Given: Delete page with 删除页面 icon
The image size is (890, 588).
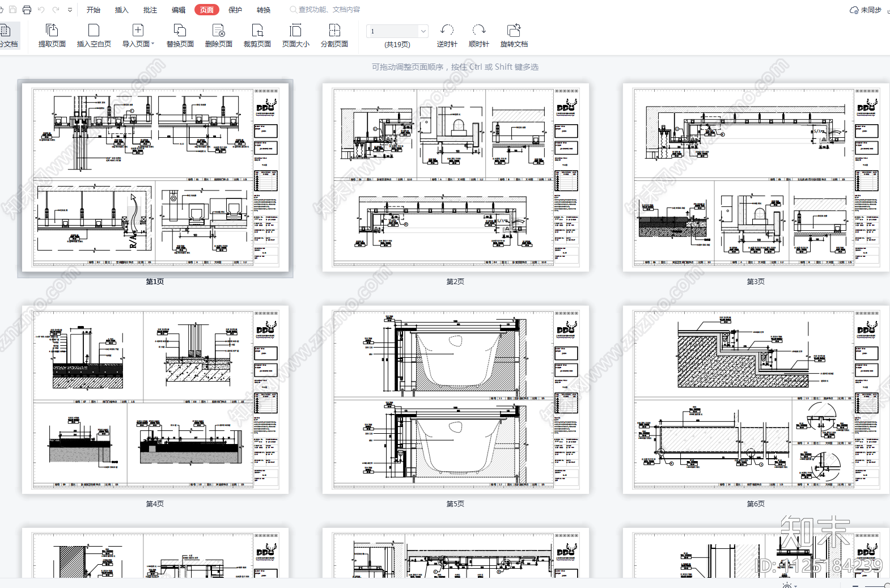Looking at the screenshot, I should [218, 30].
